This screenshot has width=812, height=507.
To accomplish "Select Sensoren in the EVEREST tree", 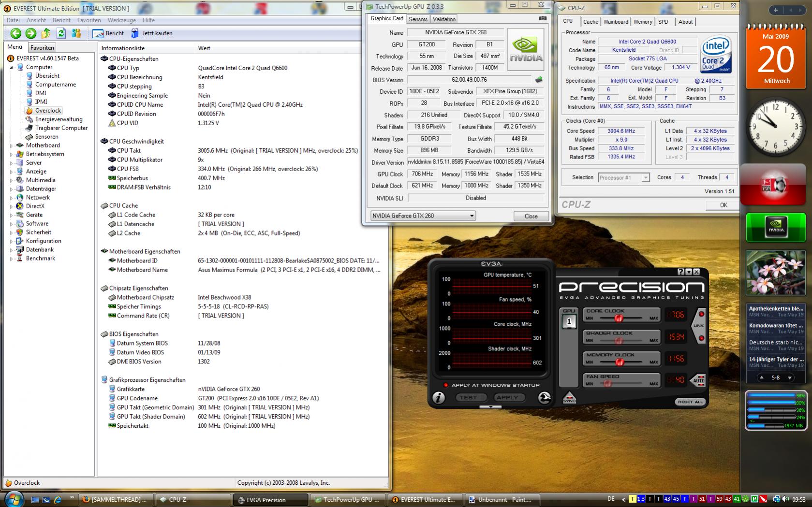I will click(x=46, y=137).
